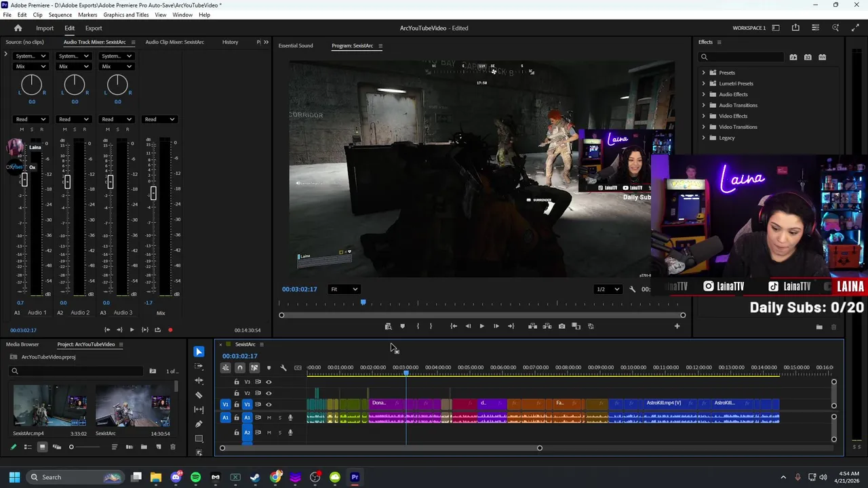Viewport: 868px width, 488px height.
Task: Open the Fit zoom level dropdown
Action: pyautogui.click(x=344, y=289)
